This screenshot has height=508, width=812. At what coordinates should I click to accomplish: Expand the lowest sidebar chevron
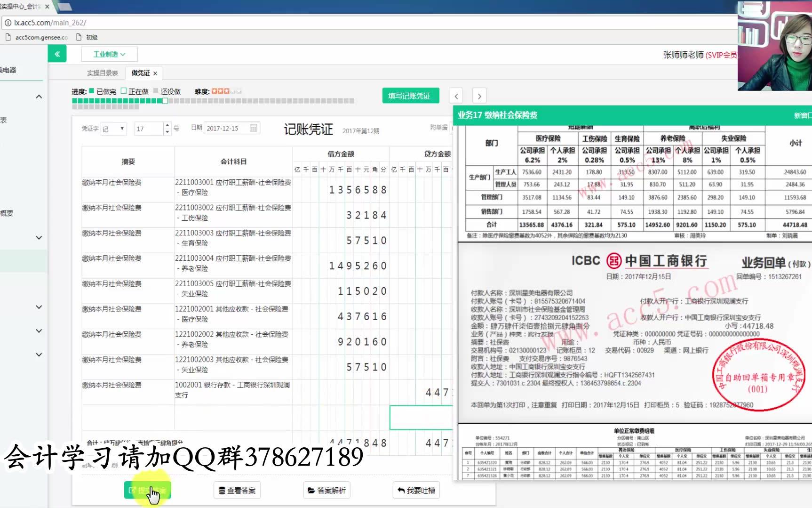[x=39, y=355]
